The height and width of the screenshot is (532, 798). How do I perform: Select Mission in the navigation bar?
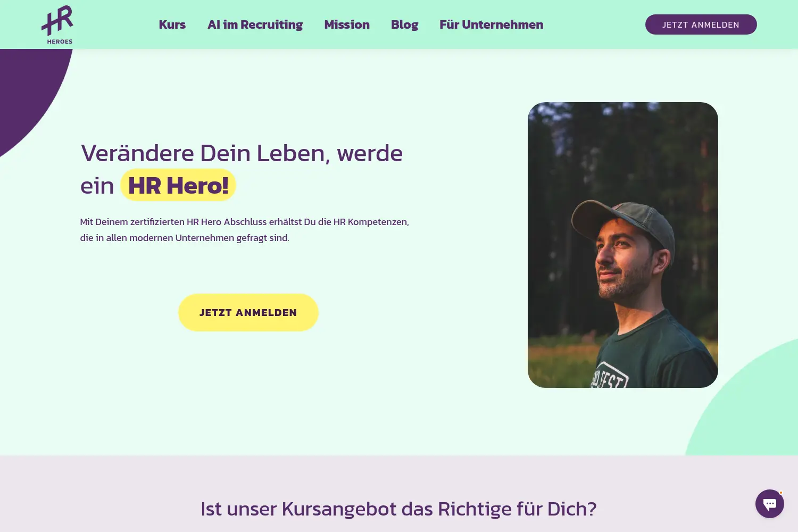point(347,24)
